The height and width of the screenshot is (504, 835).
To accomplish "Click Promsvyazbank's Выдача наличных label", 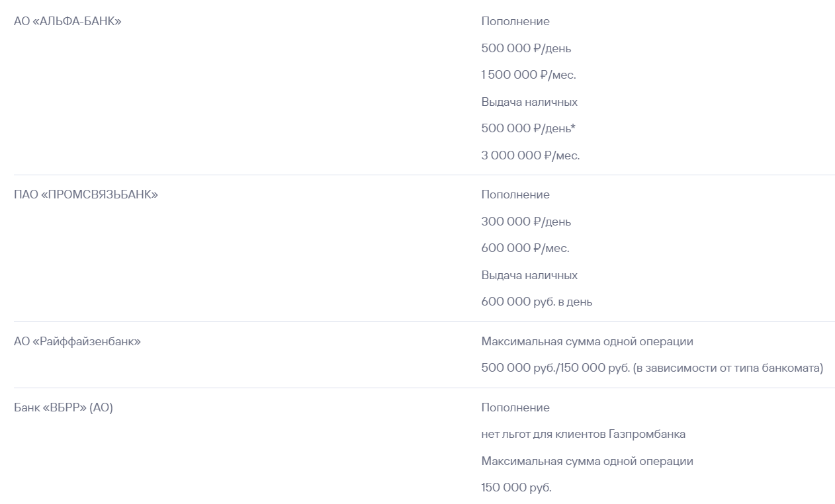I will pos(529,275).
